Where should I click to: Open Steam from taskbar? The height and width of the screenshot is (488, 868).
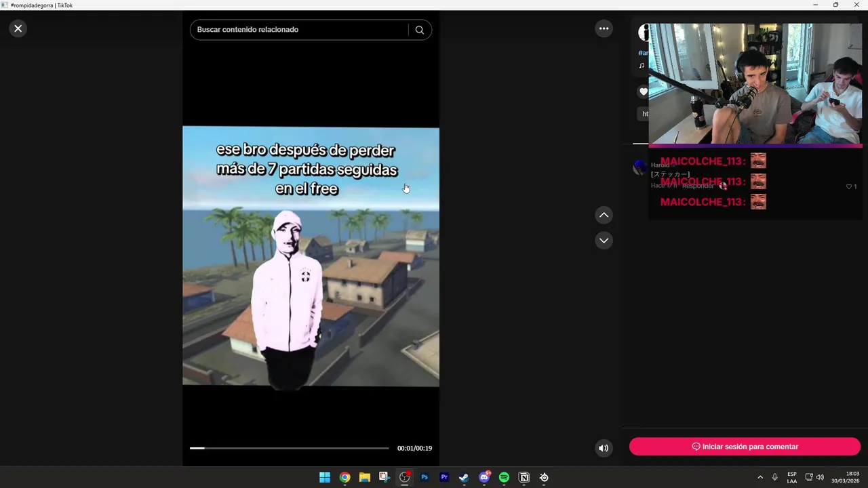(x=464, y=477)
